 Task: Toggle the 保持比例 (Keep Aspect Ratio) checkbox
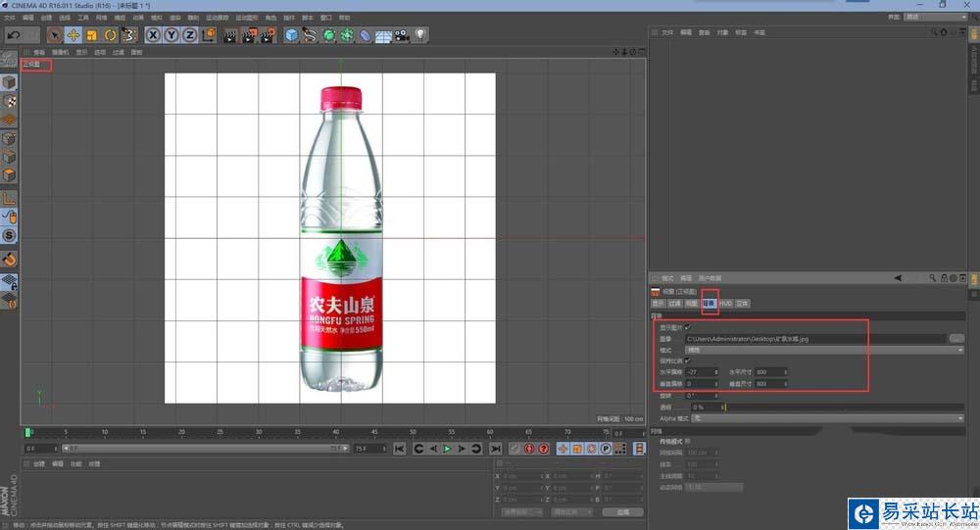[x=687, y=361]
